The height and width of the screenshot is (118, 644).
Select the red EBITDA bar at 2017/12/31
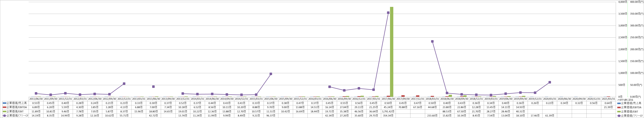pos(418,96)
